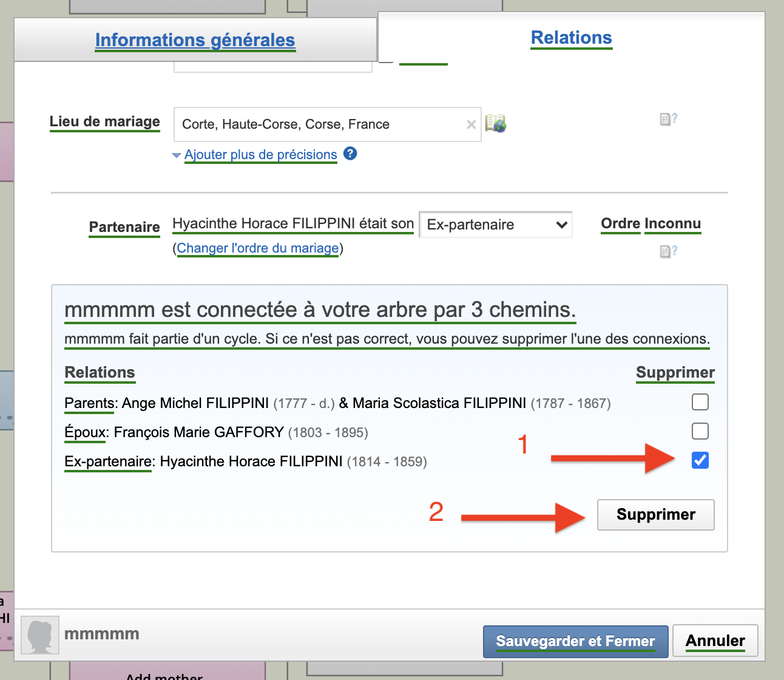784x680 pixels.
Task: Tick the Supprimer checkbox for the Parents relation
Action: (700, 402)
